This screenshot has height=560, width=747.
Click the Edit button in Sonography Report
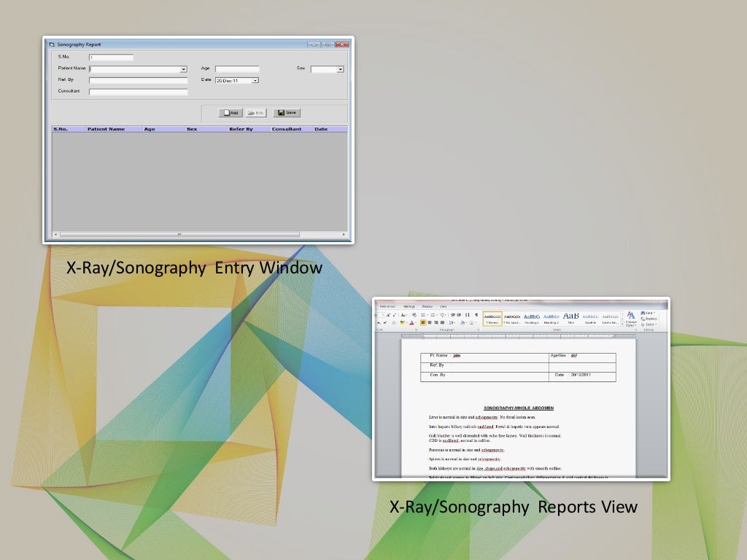click(256, 113)
